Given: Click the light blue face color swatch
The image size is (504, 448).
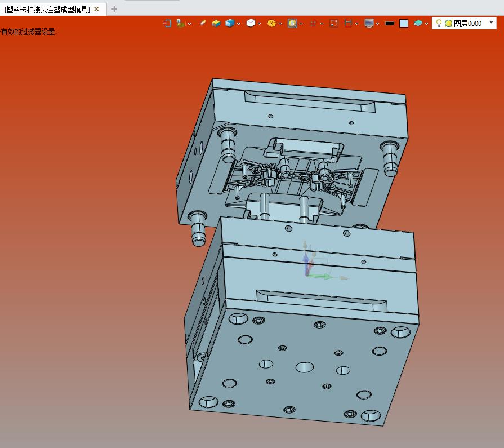Looking at the screenshot, I should point(404,24).
